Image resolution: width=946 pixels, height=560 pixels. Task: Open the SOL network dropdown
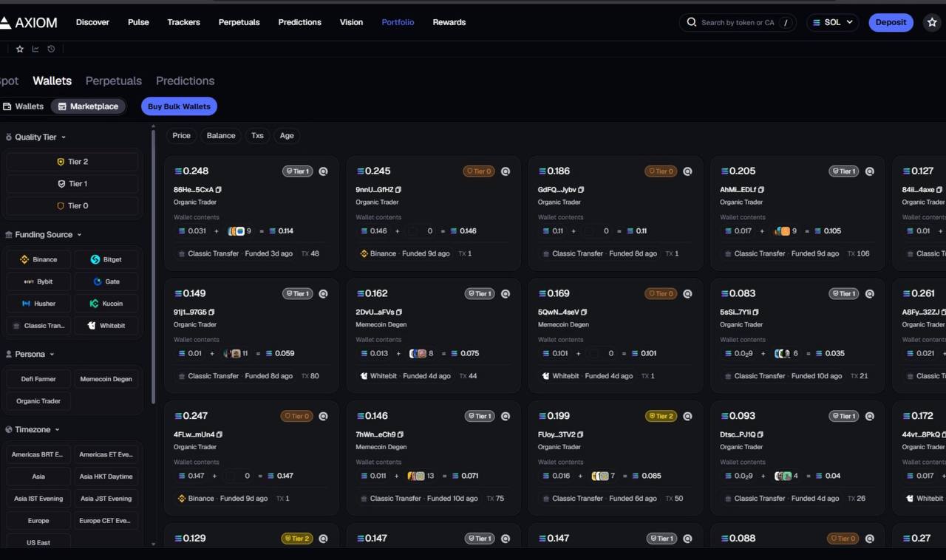click(x=833, y=22)
